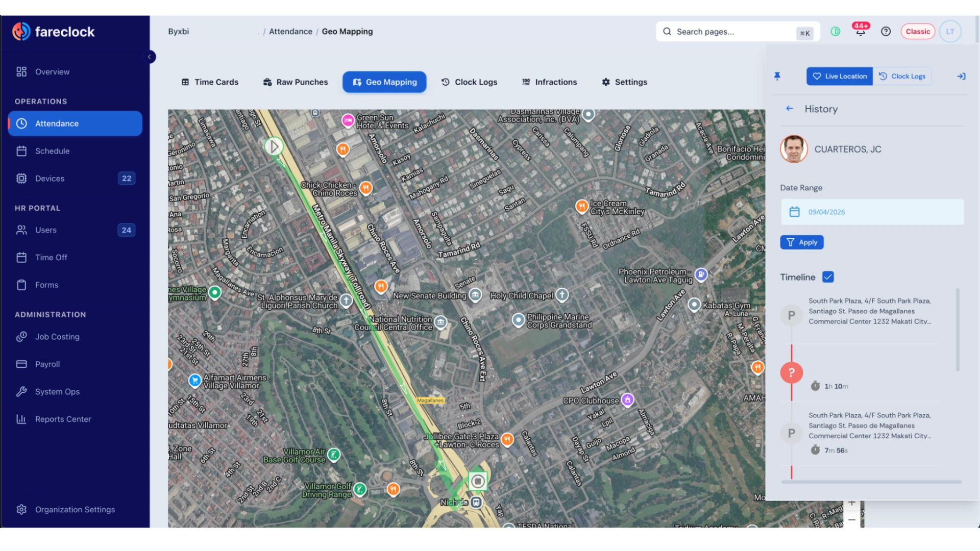The height and width of the screenshot is (551, 980).
Task: Click CUARTEROS, JC profile photo
Action: point(794,149)
